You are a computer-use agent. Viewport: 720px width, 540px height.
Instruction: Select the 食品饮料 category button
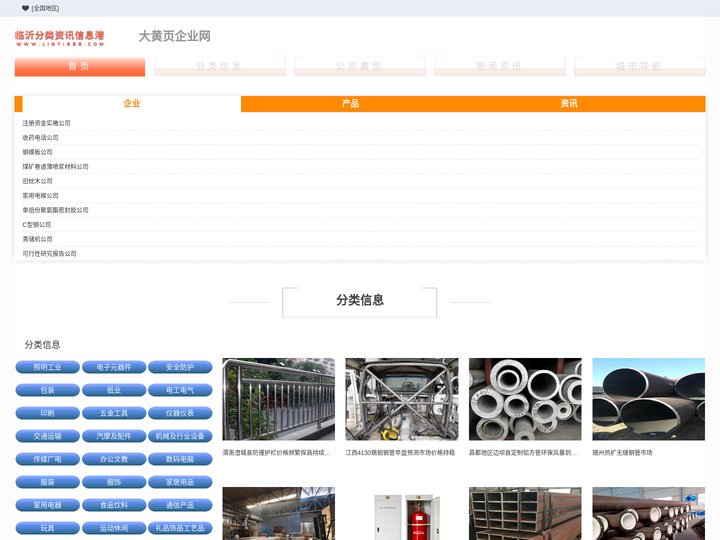pos(114,505)
